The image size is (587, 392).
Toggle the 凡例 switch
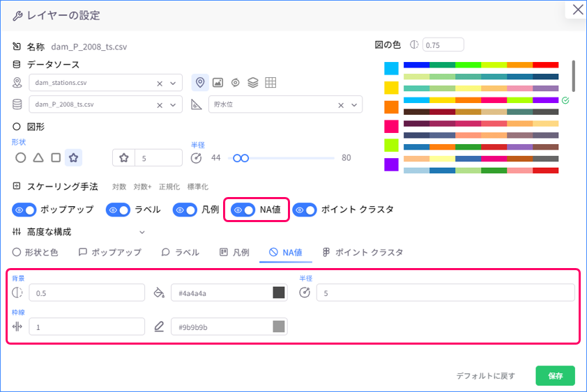[x=185, y=210]
